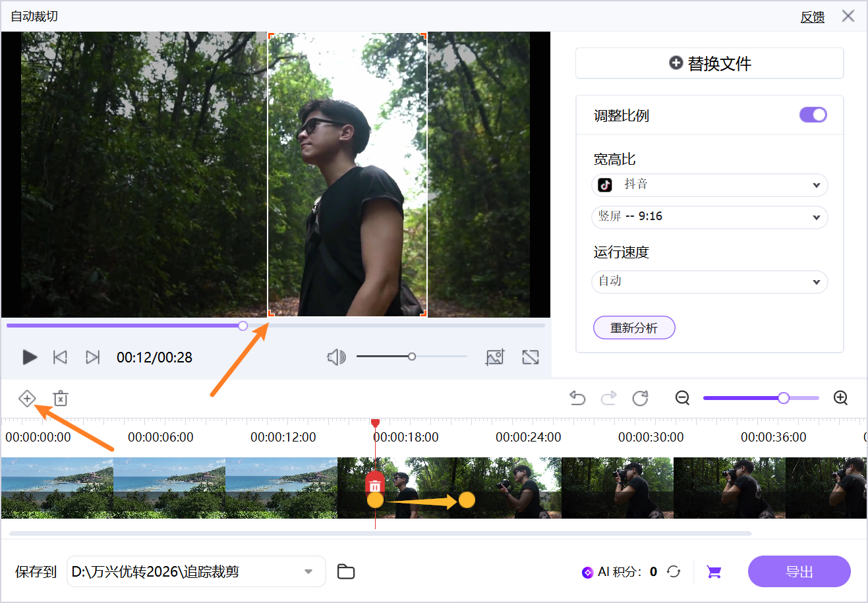Reset changes using the circular refresh icon
Screen dimensions: 868x603
(x=640, y=398)
